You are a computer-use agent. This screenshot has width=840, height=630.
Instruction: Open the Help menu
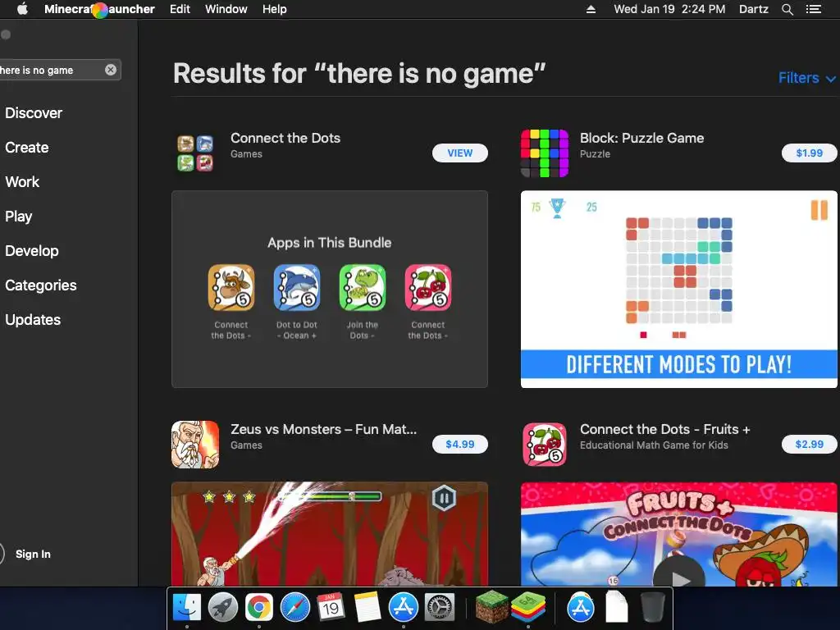pyautogui.click(x=274, y=9)
